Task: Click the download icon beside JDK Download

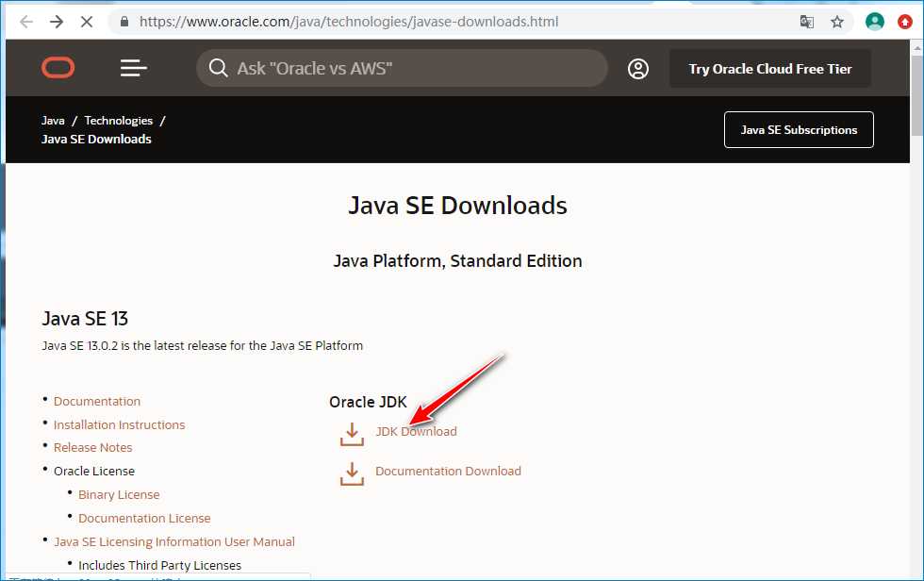Action: tap(352, 434)
